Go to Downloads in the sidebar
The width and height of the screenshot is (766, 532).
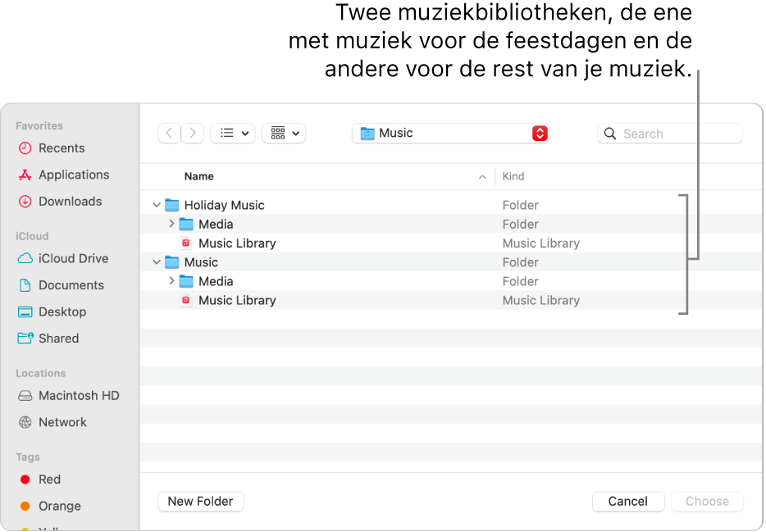click(x=70, y=202)
